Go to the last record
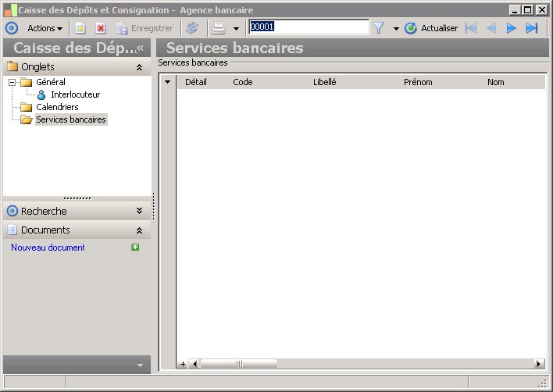 (x=531, y=28)
